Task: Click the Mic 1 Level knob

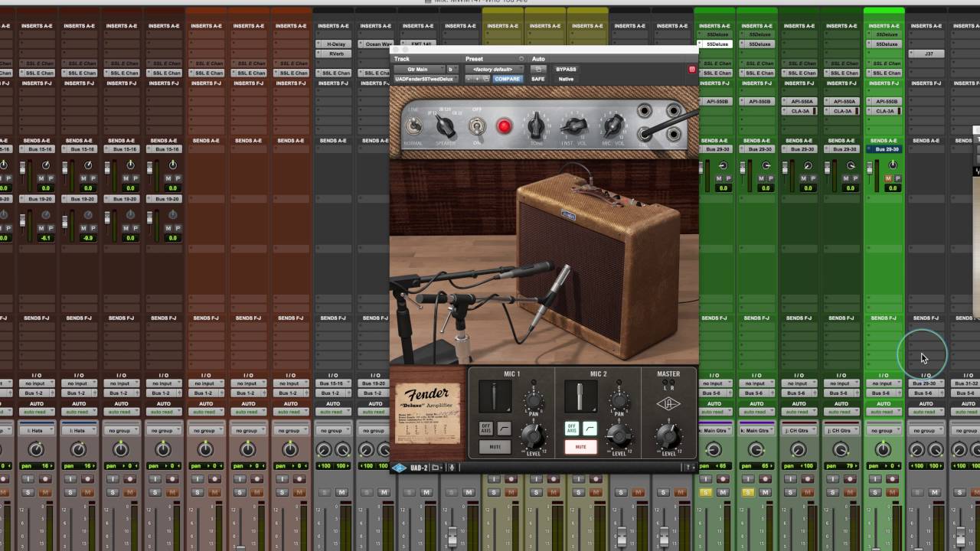Action: click(x=532, y=436)
